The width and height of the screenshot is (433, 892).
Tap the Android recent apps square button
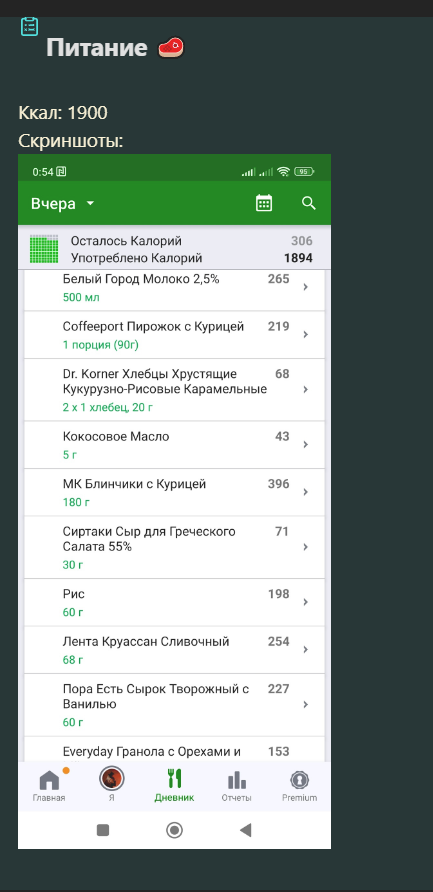[103, 830]
